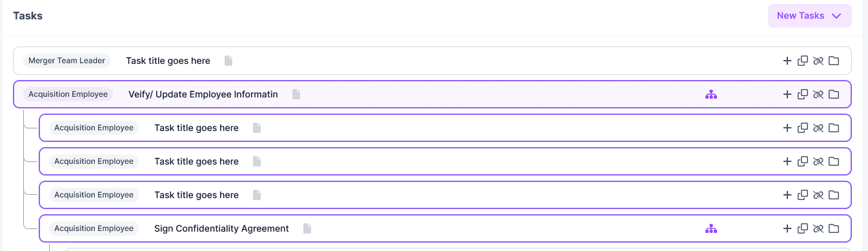868x251 pixels.
Task: Unlink the Merger Team Leader task
Action: (818, 61)
